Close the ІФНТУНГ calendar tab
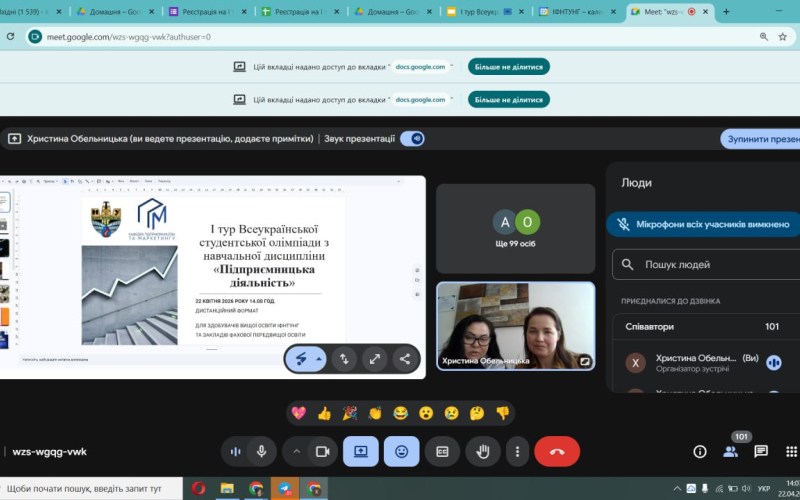This screenshot has height=500, width=800. [613, 12]
